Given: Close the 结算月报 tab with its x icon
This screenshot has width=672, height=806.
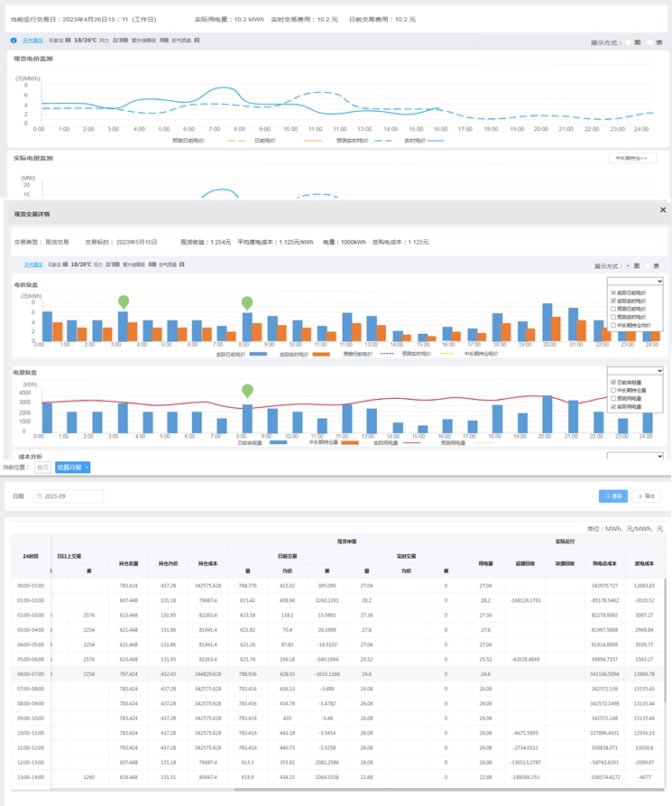Looking at the screenshot, I should pos(87,468).
